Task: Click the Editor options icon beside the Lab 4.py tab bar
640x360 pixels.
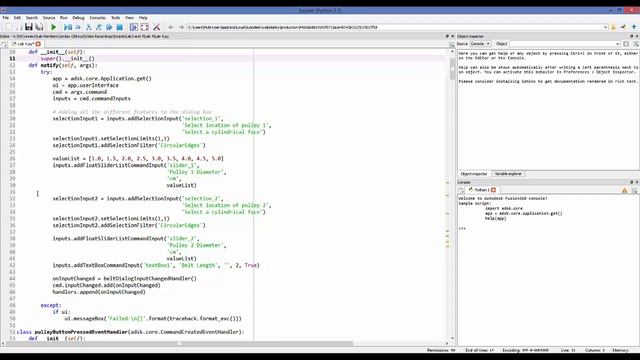Action: (451, 44)
